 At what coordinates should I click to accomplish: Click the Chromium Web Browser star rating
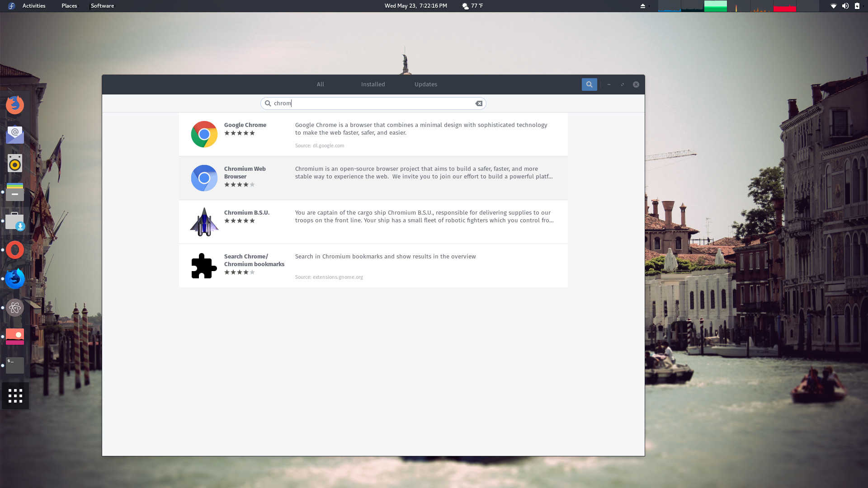tap(240, 185)
